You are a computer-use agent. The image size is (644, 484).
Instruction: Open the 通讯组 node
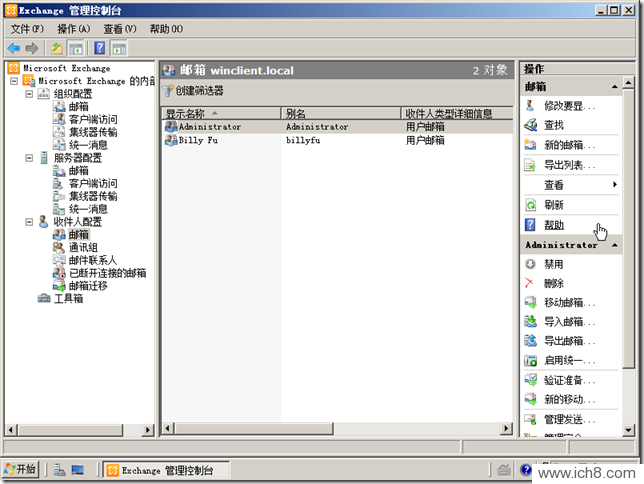tap(83, 247)
